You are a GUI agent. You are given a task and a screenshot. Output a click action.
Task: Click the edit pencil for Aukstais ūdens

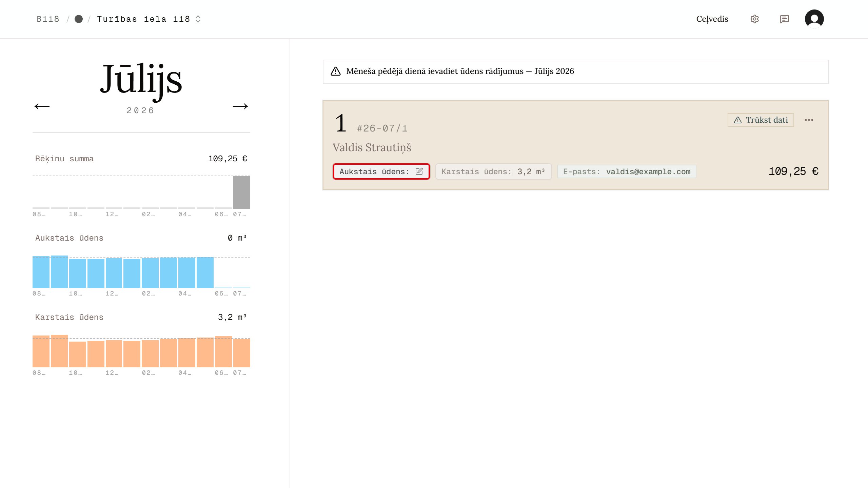419,171
